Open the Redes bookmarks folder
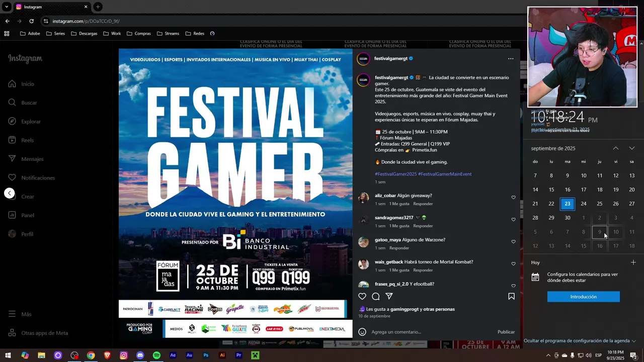 tap(195, 34)
